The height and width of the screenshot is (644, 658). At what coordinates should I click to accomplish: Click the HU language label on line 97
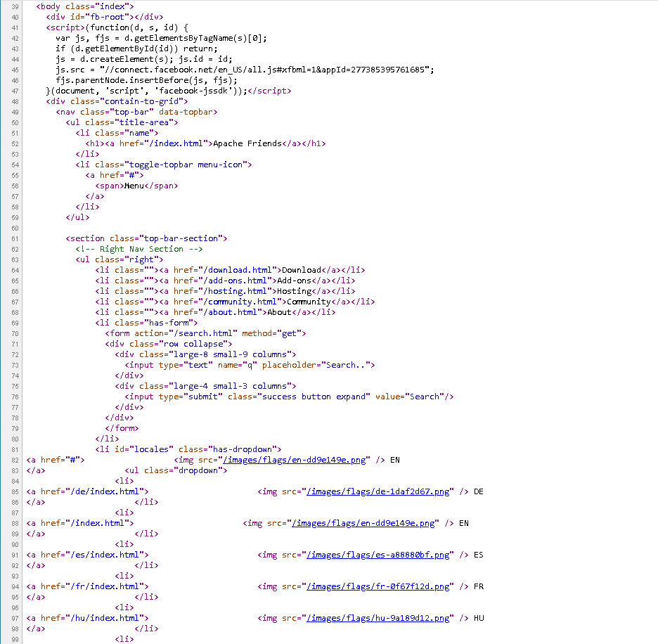pyautogui.click(x=479, y=618)
